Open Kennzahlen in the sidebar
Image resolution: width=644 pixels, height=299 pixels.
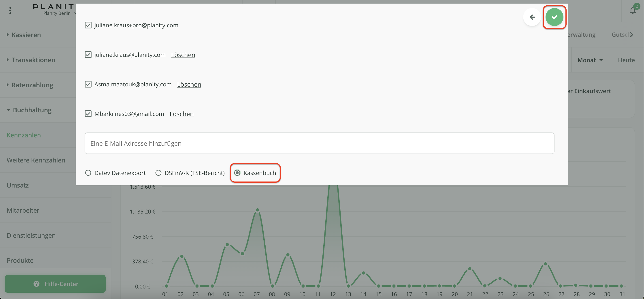24,135
